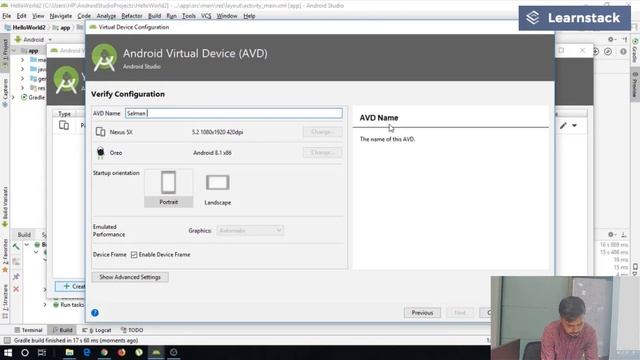This screenshot has height=360, width=640.
Task: Open the File menu
Action: click(7, 16)
